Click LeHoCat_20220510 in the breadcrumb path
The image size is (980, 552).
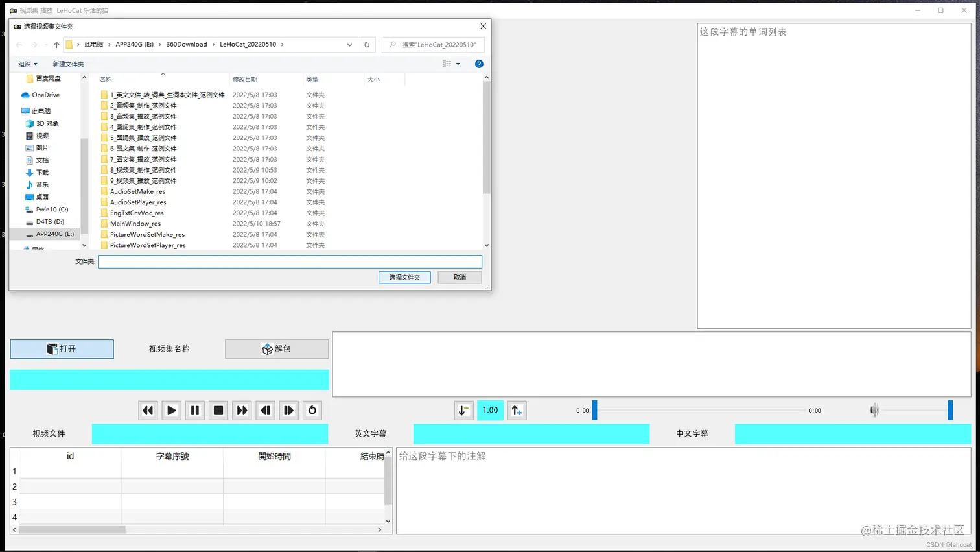(248, 45)
